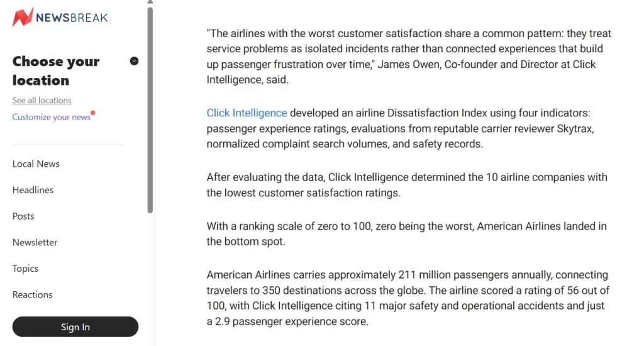The image size is (644, 346).
Task: Open the See all locations link
Action: click(x=42, y=100)
